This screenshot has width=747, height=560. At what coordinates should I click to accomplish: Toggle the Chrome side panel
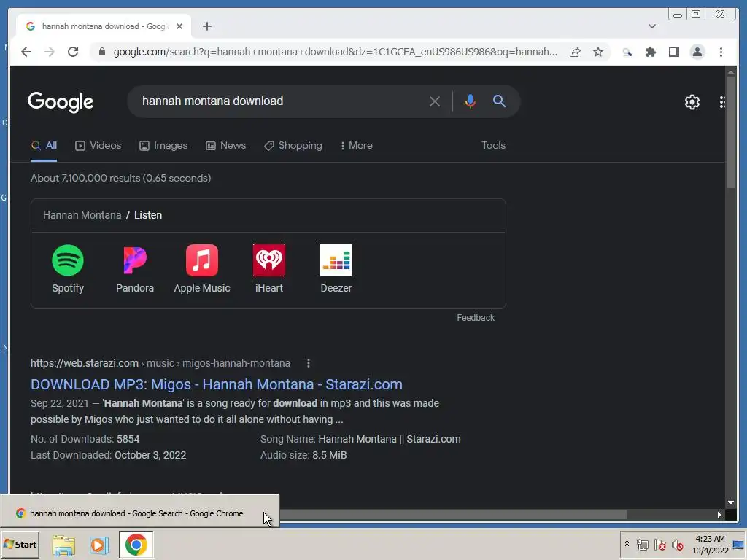click(673, 52)
